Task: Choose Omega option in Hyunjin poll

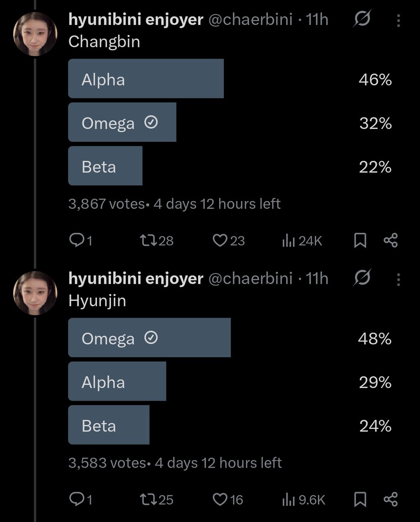Action: pos(149,338)
